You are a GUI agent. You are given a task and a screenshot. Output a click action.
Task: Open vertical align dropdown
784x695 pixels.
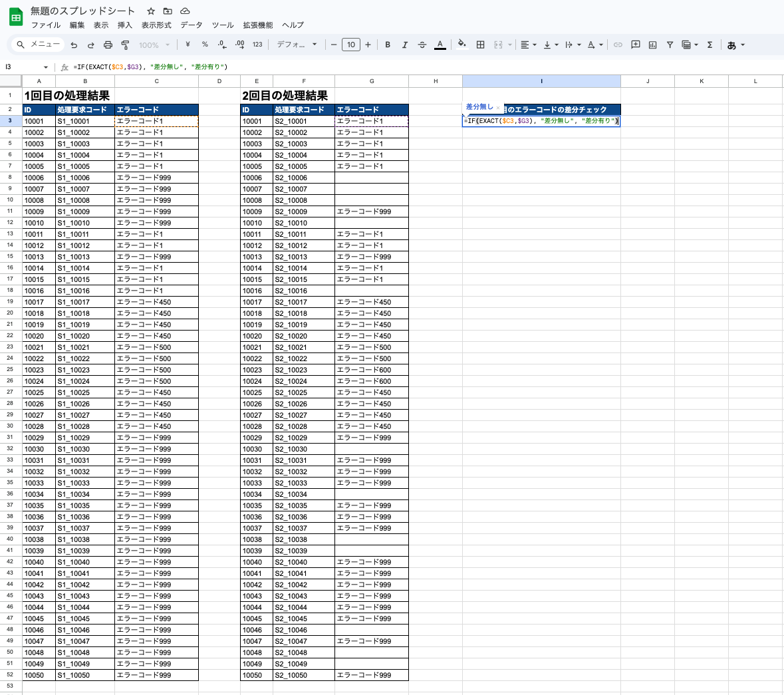click(x=551, y=45)
